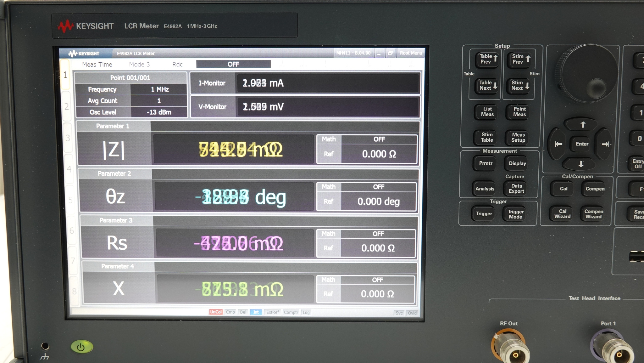This screenshot has height=363, width=644.
Task: Toggle Math OFF for Parameter 1 |Z|
Action: tap(380, 139)
